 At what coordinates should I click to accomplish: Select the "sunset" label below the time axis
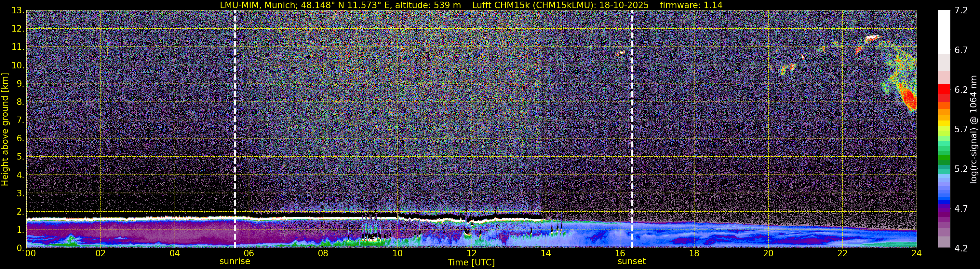click(x=632, y=262)
